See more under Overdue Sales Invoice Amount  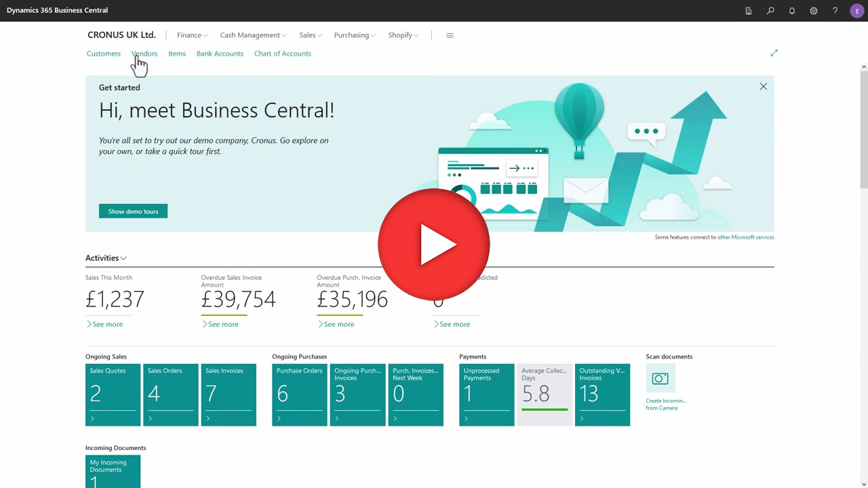[220, 324]
